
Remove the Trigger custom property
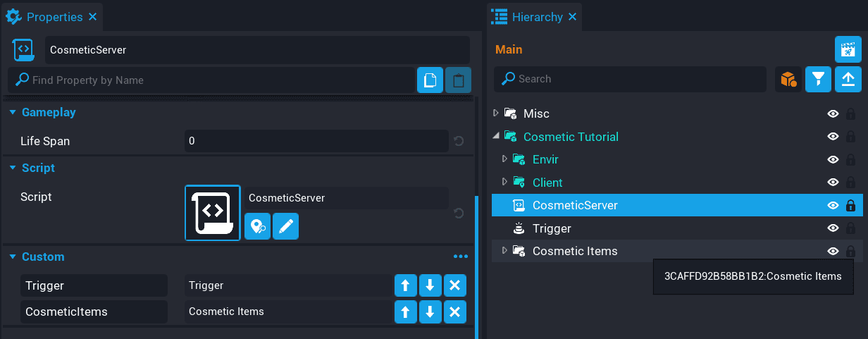tap(454, 286)
